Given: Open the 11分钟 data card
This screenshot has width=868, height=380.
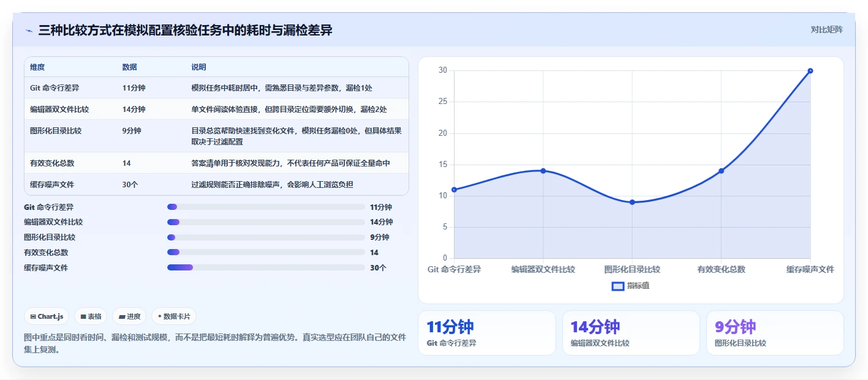Looking at the screenshot, I should pyautogui.click(x=487, y=333).
